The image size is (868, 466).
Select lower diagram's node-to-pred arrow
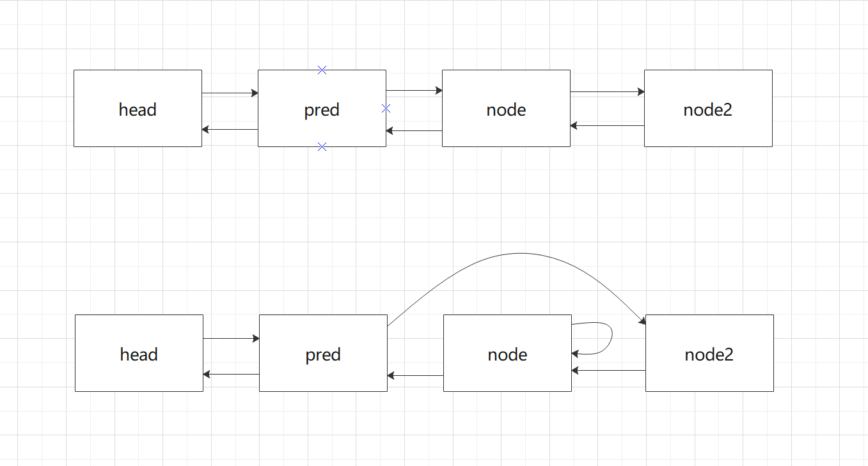point(416,376)
